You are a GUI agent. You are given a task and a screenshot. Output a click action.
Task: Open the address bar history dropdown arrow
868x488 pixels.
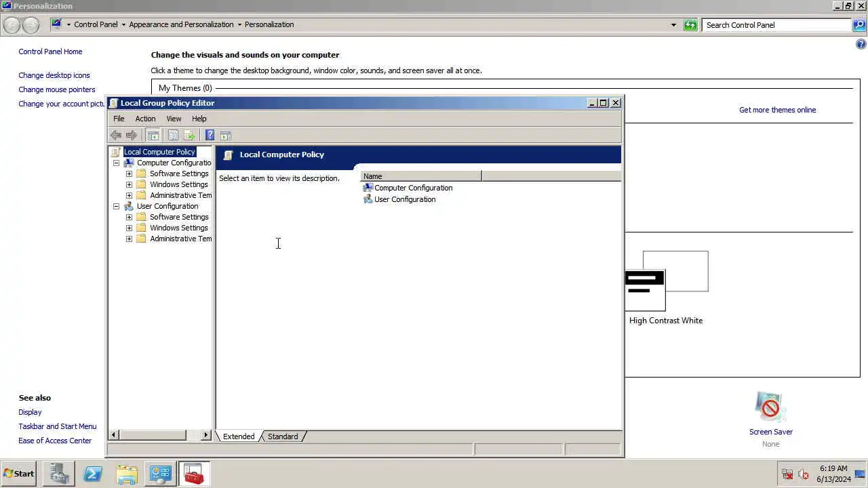click(x=673, y=25)
